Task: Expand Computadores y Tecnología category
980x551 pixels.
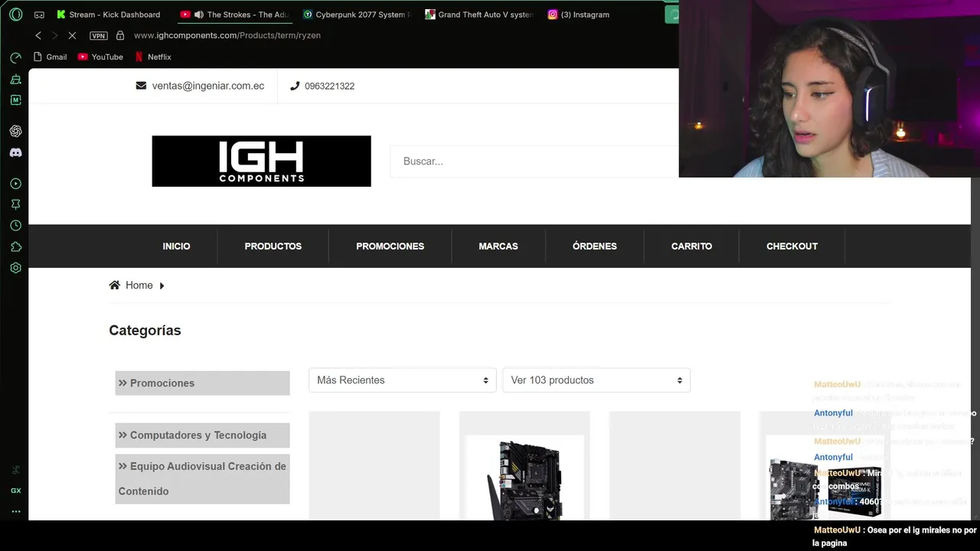Action: click(x=202, y=435)
